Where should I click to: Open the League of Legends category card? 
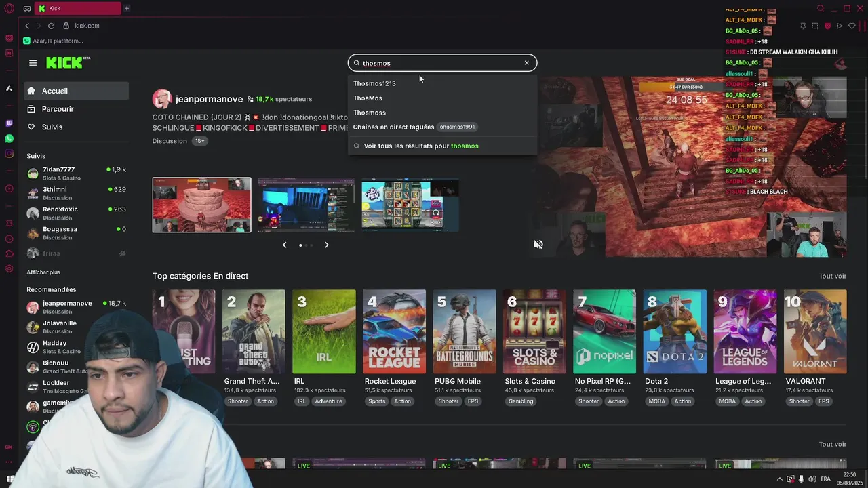745,332
